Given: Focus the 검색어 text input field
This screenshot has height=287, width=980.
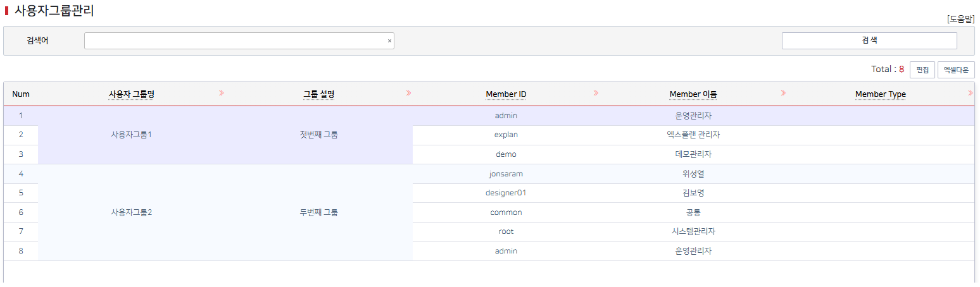Looking at the screenshot, I should (234, 41).
